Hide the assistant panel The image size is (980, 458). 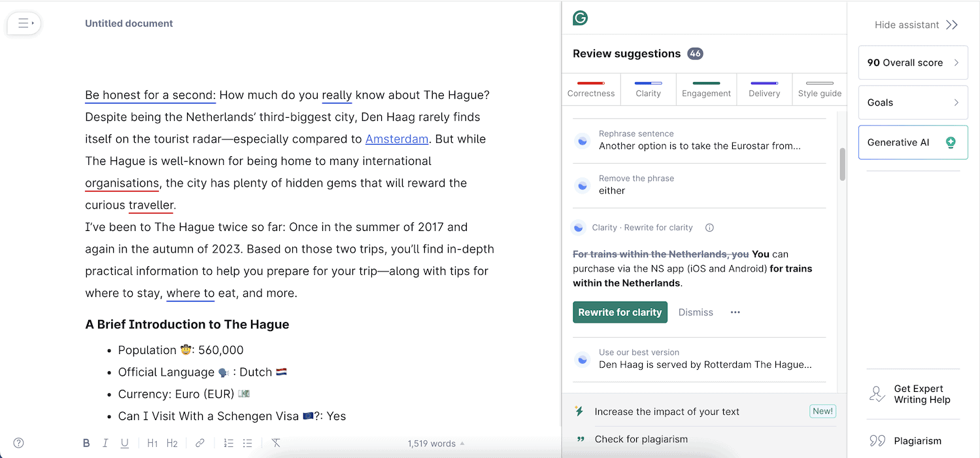(916, 25)
